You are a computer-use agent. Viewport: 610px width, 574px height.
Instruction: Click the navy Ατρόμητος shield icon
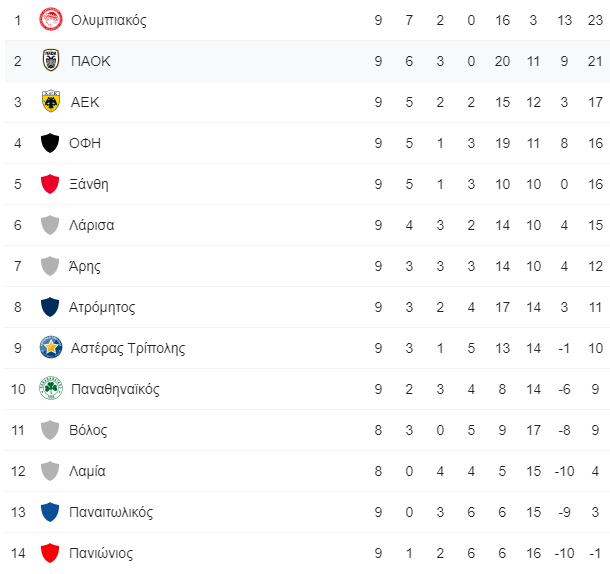point(50,307)
